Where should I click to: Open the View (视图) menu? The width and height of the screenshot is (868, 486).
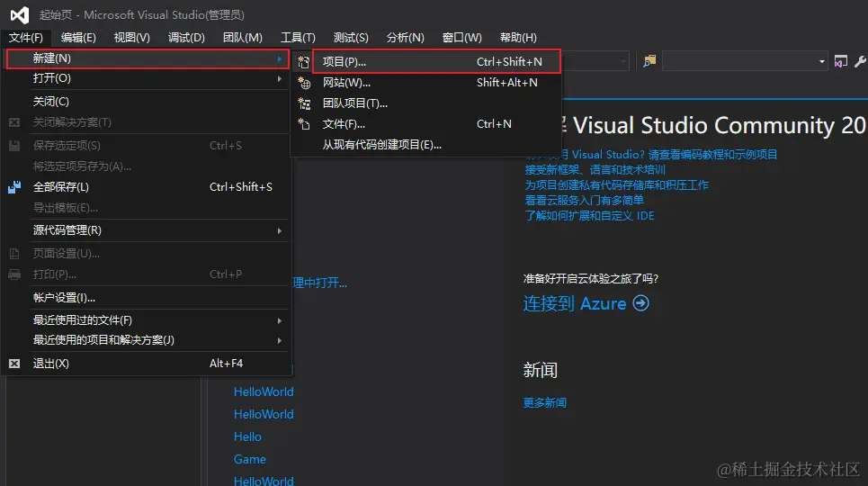(x=131, y=38)
